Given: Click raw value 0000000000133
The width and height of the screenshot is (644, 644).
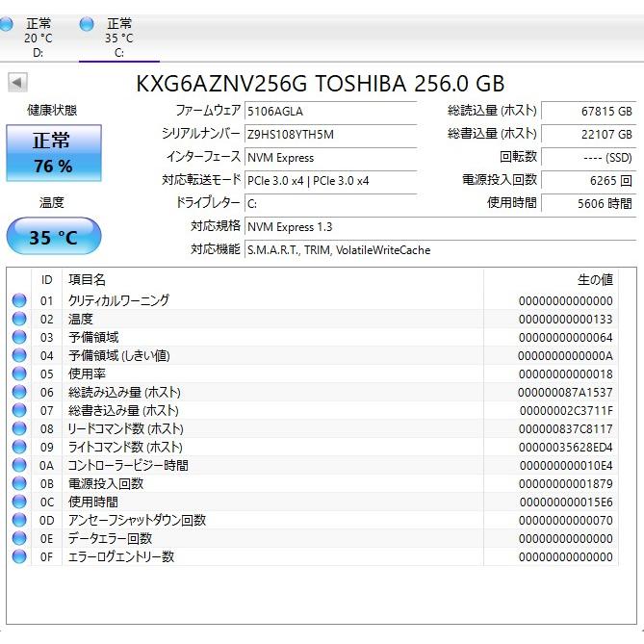Looking at the screenshot, I should coord(566,320).
